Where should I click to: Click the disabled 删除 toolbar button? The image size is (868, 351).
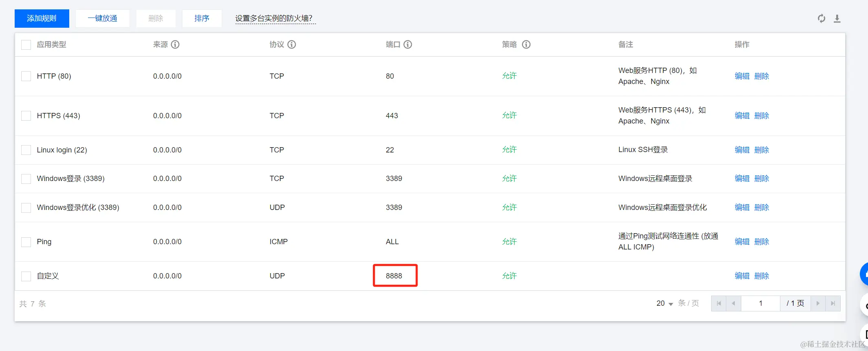tap(156, 18)
